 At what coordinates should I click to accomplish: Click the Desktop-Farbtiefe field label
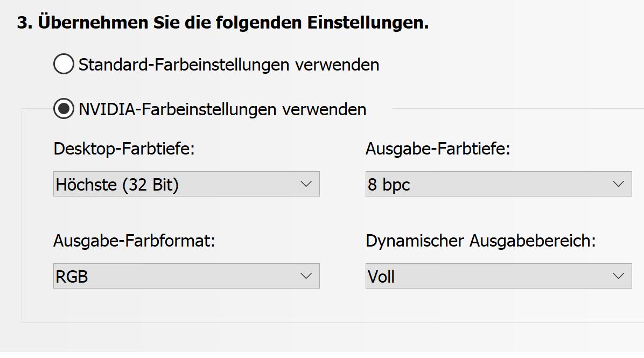pyautogui.click(x=124, y=149)
